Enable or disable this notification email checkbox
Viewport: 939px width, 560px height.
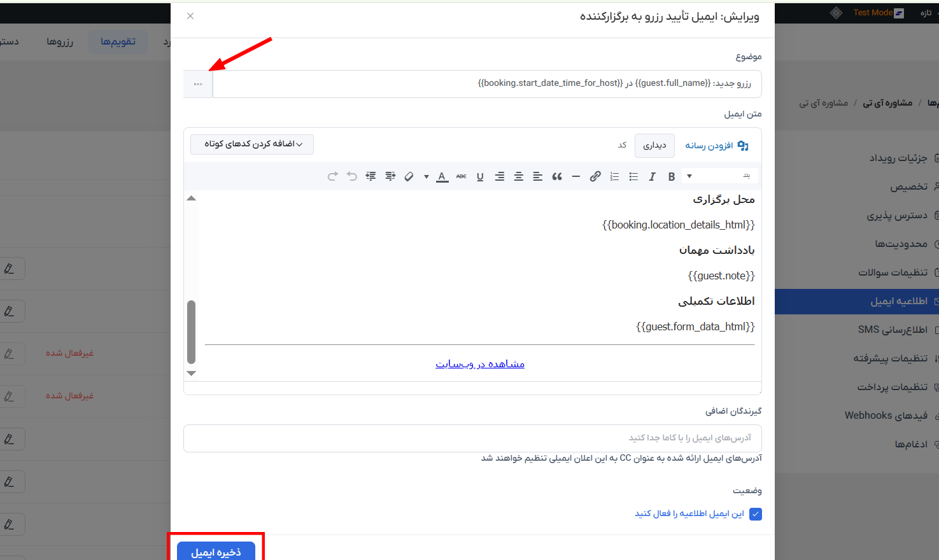coord(756,514)
